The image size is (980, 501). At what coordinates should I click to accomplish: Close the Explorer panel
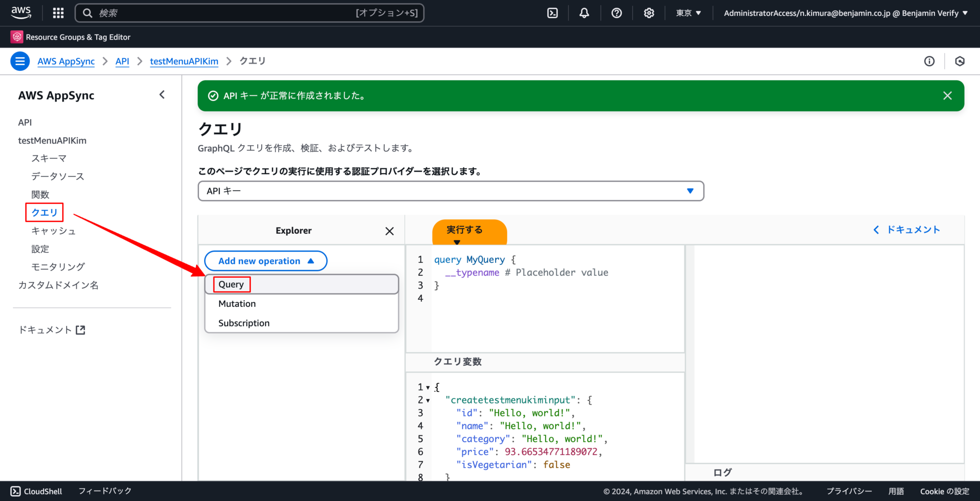[389, 230]
